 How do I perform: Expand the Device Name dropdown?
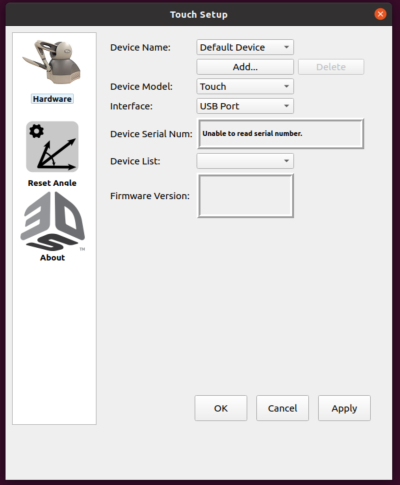[245, 47]
